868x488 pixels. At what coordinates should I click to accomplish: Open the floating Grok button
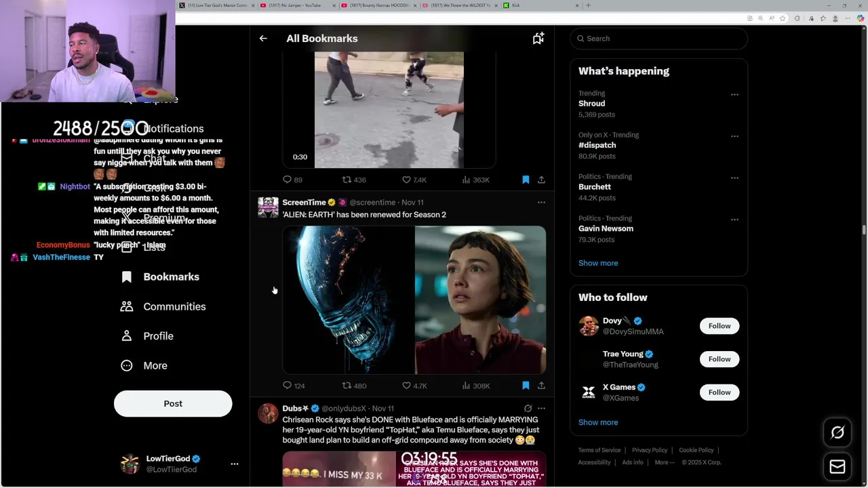tap(837, 432)
